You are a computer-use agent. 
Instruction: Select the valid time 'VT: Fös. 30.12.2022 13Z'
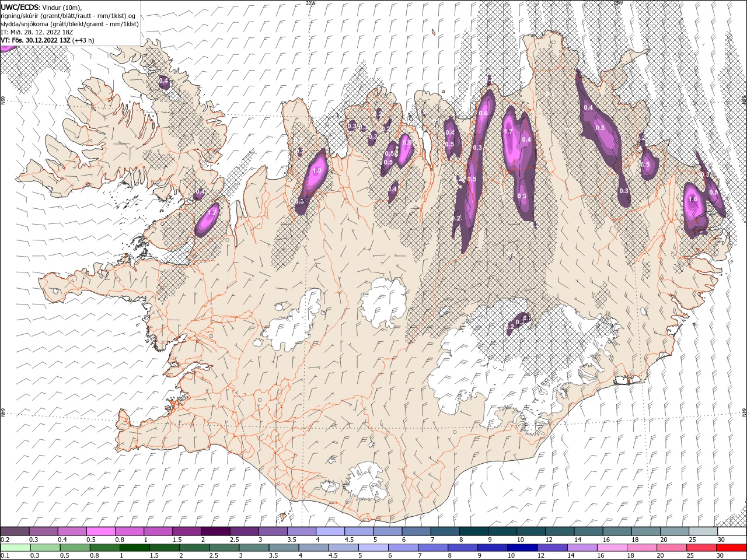[x=36, y=40]
